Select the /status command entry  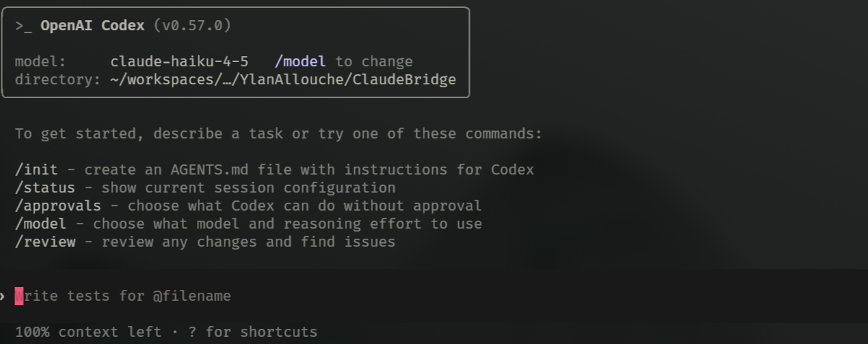pos(45,188)
